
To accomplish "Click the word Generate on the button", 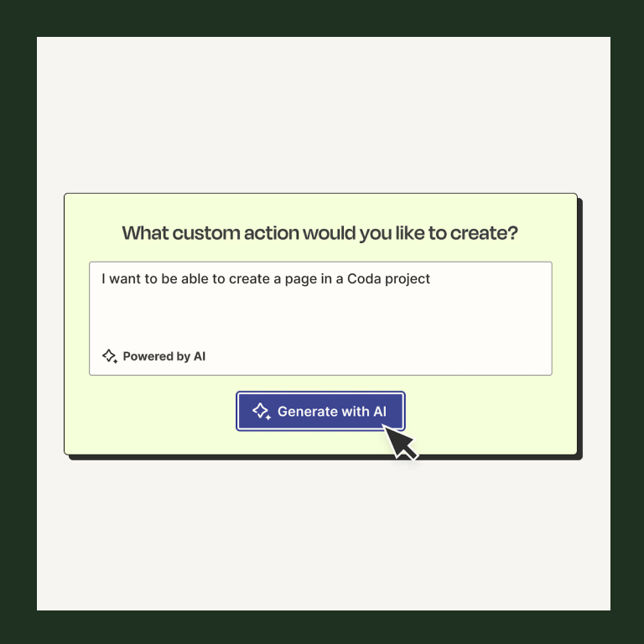I will tap(307, 411).
